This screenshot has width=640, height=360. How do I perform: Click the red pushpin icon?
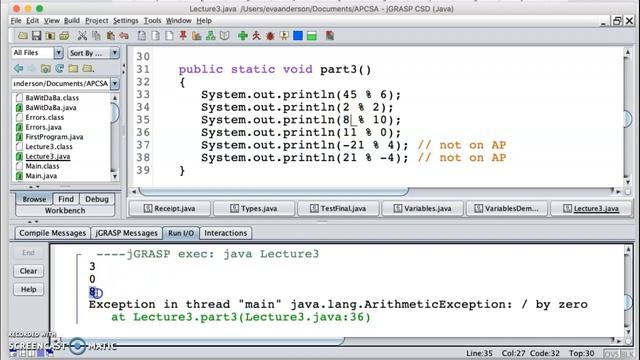183,36
